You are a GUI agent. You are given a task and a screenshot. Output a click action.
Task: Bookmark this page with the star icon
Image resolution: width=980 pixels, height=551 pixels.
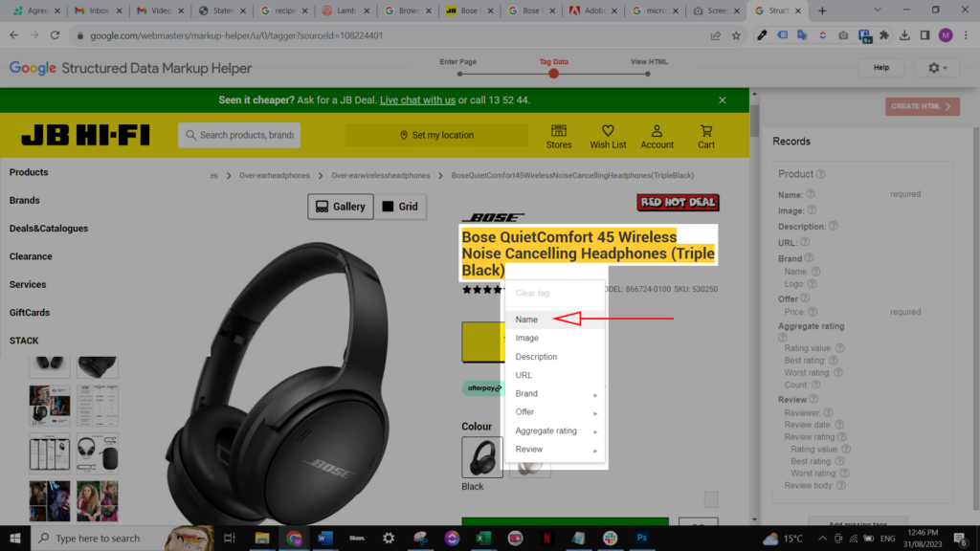(736, 35)
